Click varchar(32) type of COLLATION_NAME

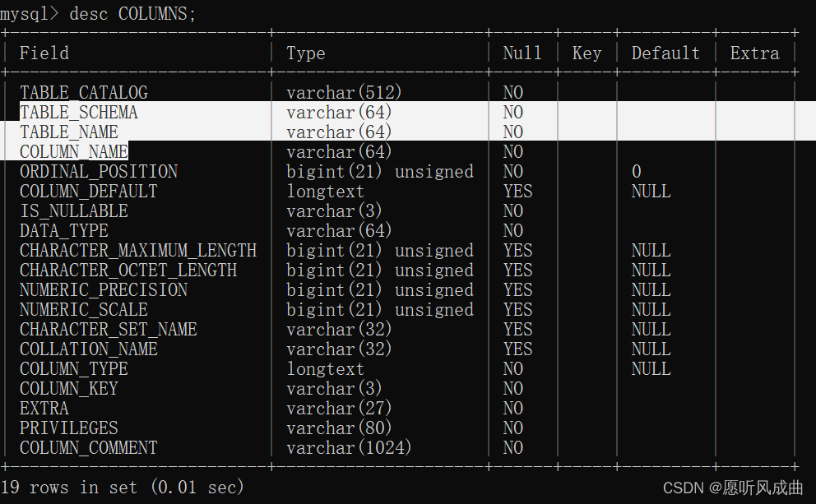[339, 349]
